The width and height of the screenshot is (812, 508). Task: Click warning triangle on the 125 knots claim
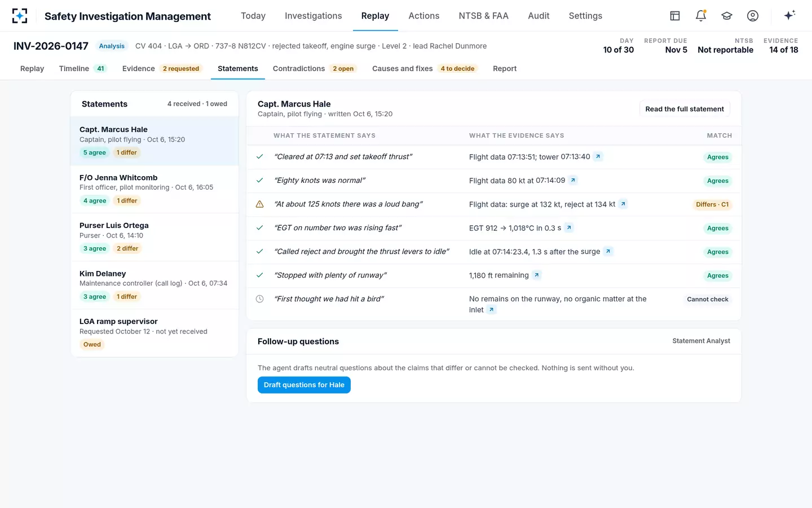tap(260, 204)
